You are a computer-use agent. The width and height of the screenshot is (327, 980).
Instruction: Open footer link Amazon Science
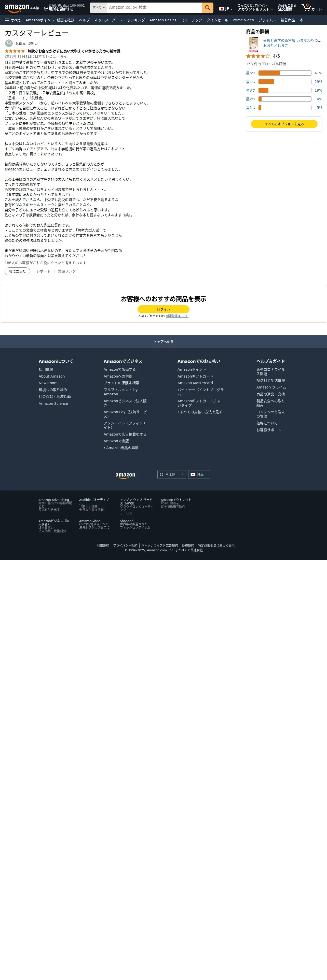click(x=53, y=404)
